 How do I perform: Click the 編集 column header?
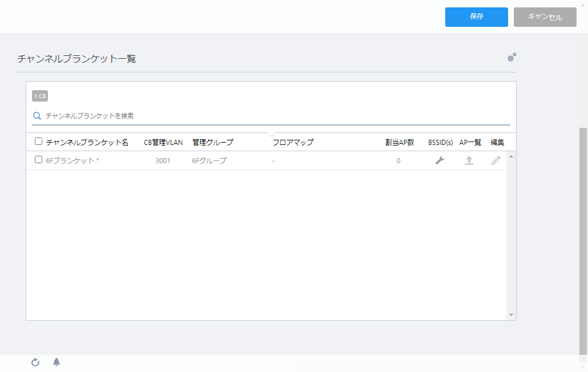[x=497, y=143]
